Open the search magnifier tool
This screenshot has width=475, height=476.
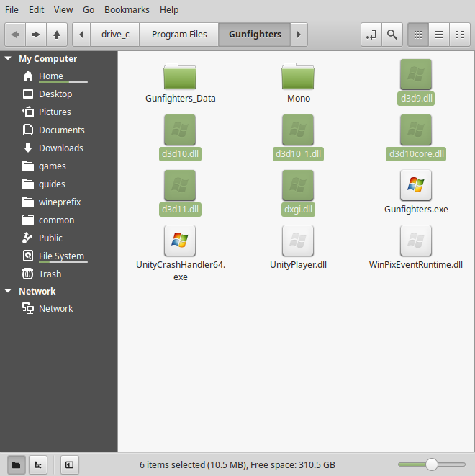(392, 35)
